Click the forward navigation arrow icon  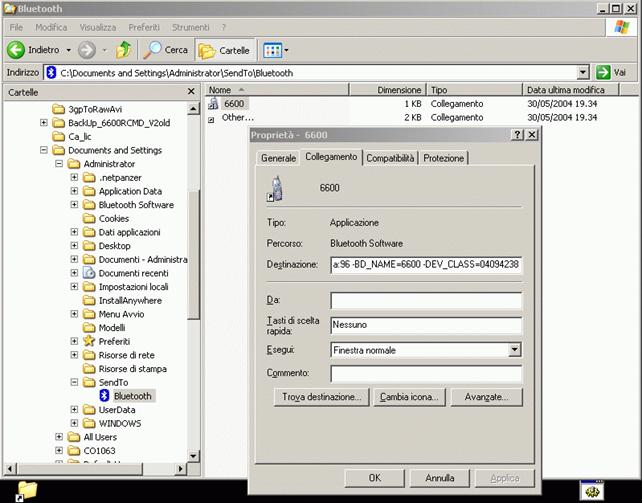click(86, 50)
